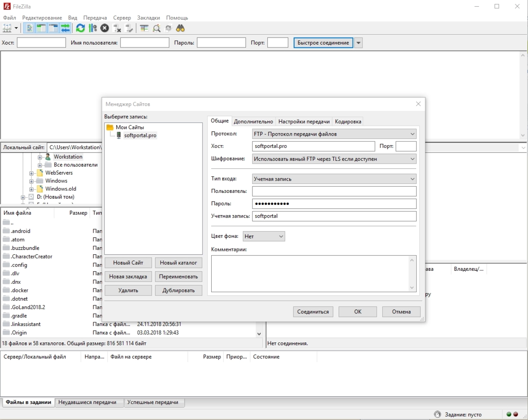Screen dimensions: 528x420
Task: Expand the Все пользователи tree node
Action: point(40,165)
